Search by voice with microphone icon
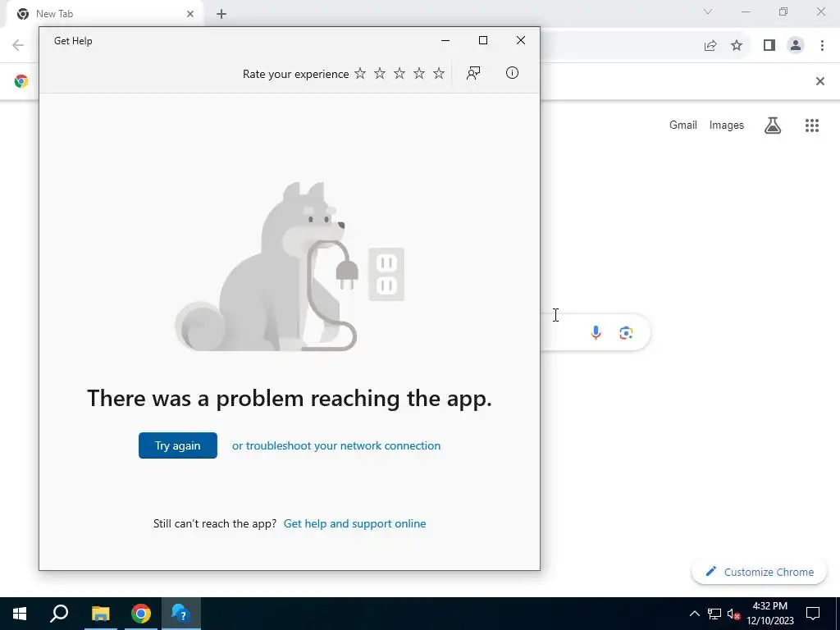The height and width of the screenshot is (630, 840). tap(596, 333)
